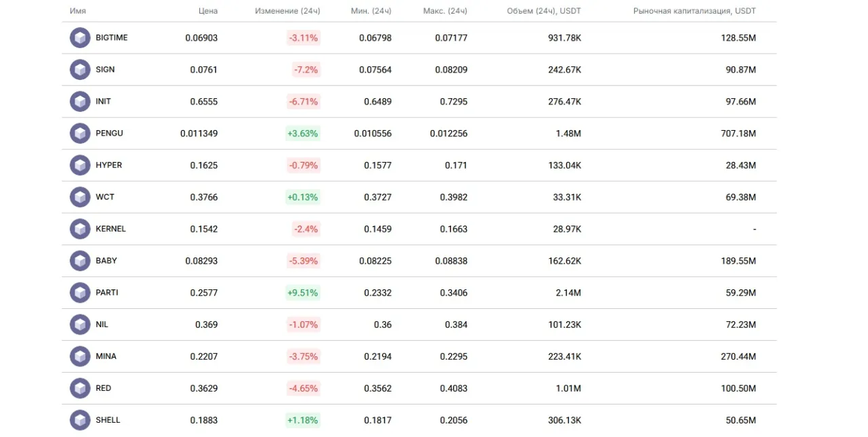Click the BIGTIME coin icon
This screenshot has width=868, height=437.
tap(80, 38)
